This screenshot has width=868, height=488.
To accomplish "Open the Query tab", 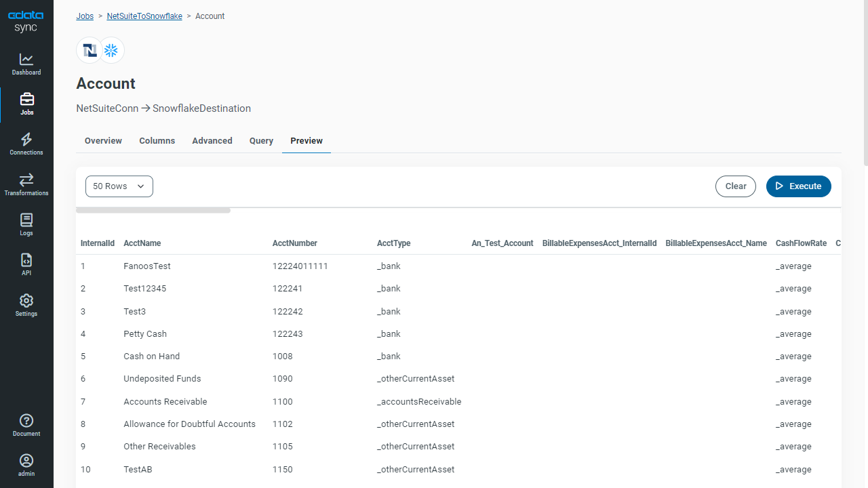I will click(261, 141).
